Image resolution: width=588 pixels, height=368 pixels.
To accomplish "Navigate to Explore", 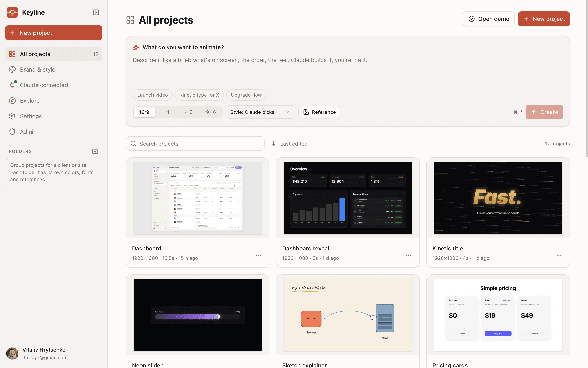I will [54, 101].
